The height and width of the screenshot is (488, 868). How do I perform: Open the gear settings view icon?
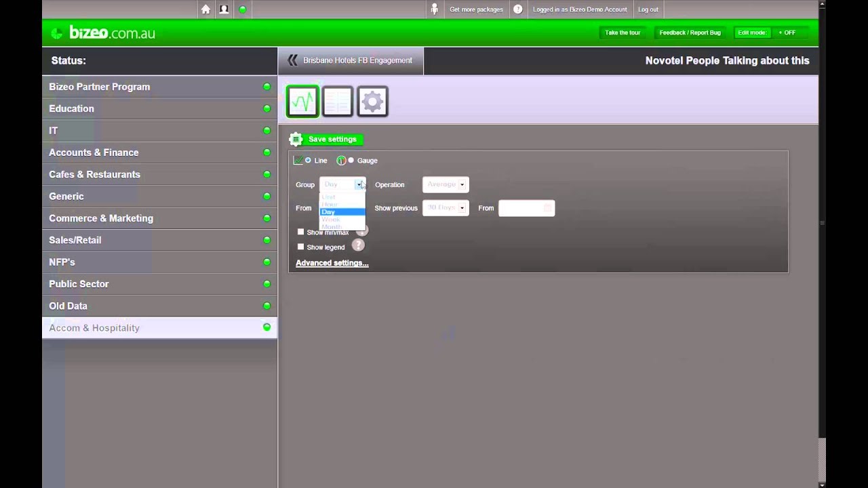click(x=372, y=102)
